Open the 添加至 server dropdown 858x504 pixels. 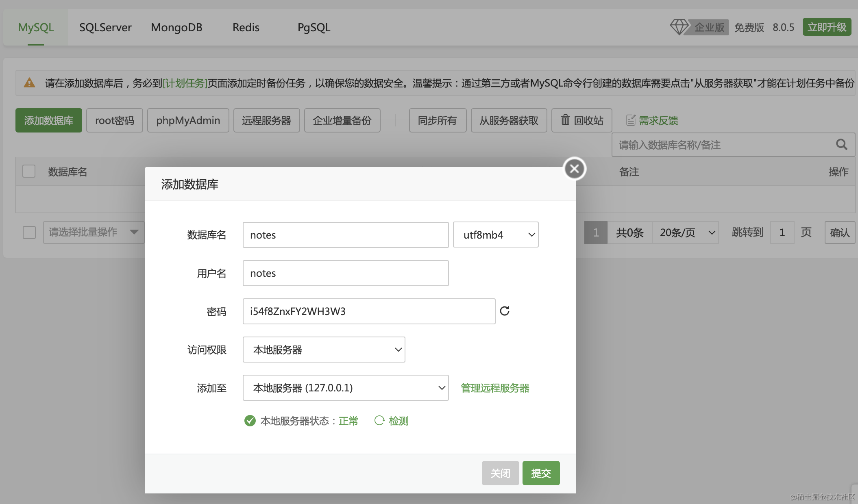(x=345, y=388)
